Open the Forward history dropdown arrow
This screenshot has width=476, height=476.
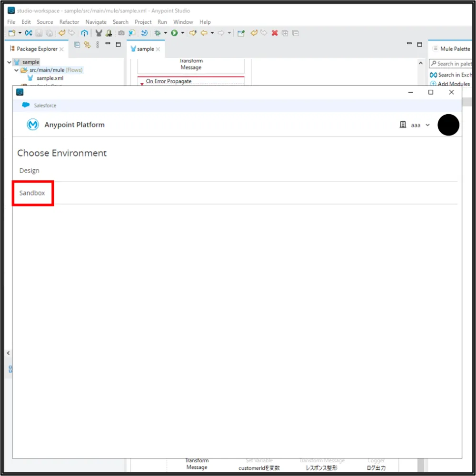tap(229, 33)
